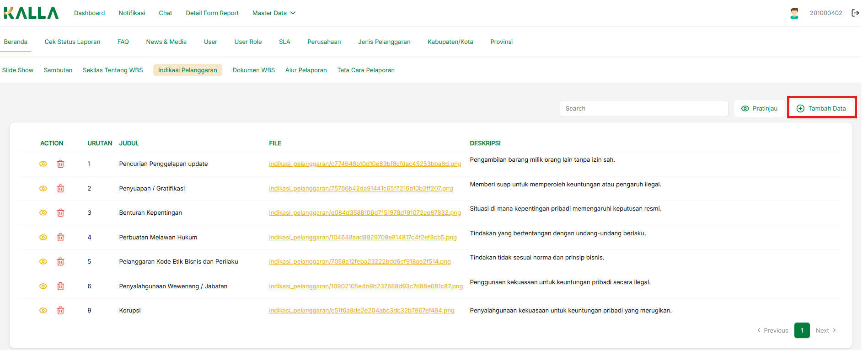Viewport: 868px width, 355px height.
Task: Go to Previous page in pagination
Action: (x=772, y=331)
